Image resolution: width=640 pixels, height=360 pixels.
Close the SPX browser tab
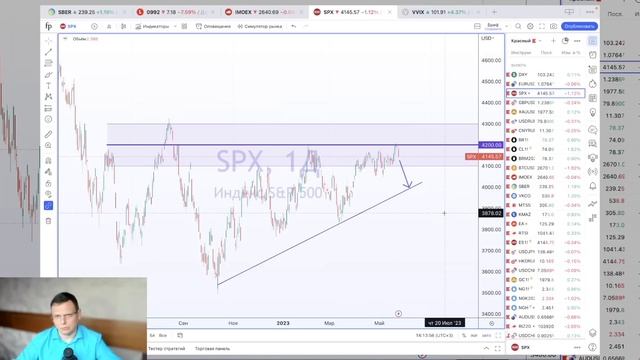[x=389, y=12]
